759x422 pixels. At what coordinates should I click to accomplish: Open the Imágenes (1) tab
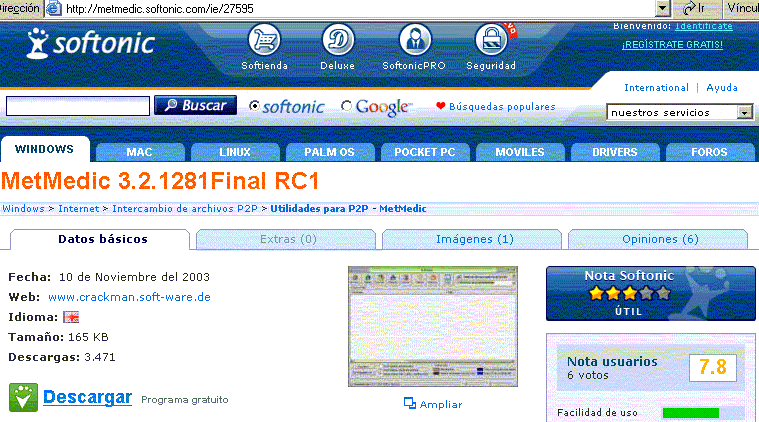[474, 239]
